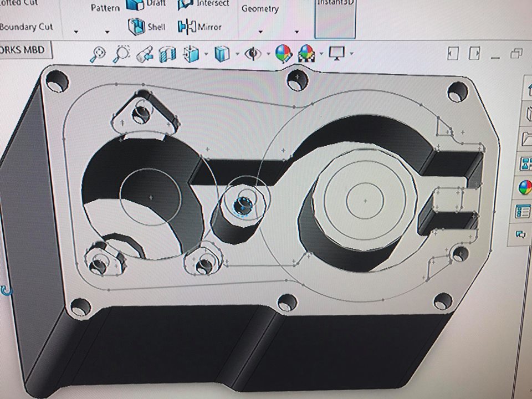Toggle the Instant3D button
The width and height of the screenshot is (532, 399).
[x=334, y=18]
